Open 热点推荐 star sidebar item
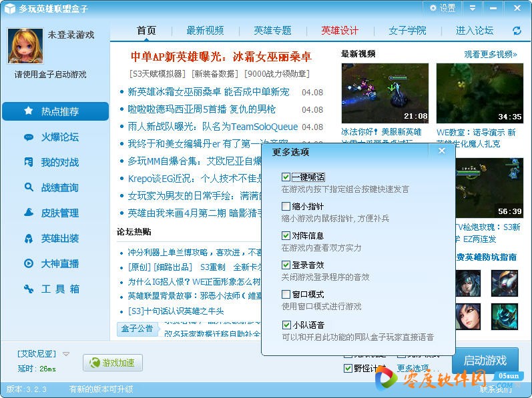This screenshot has height=398, width=532. click(55, 111)
